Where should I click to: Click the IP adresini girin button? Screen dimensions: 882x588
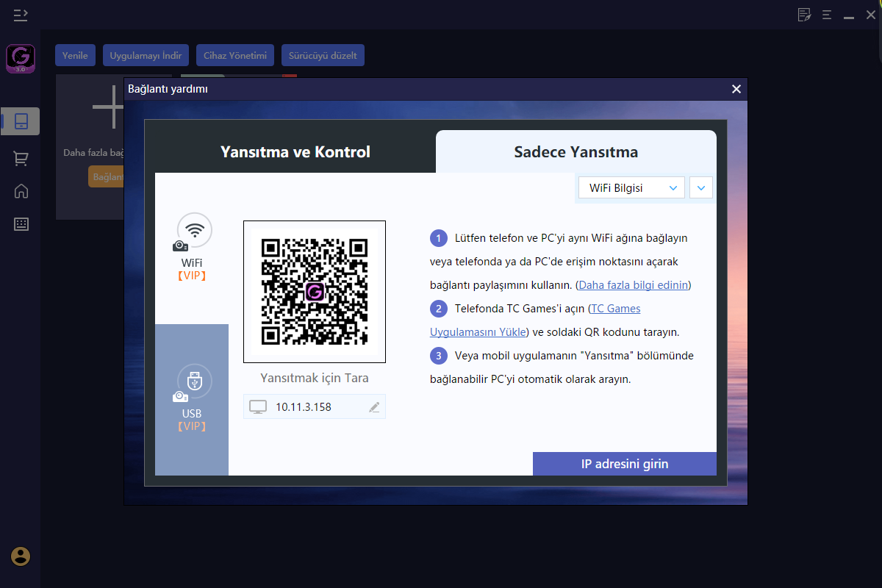(x=625, y=464)
